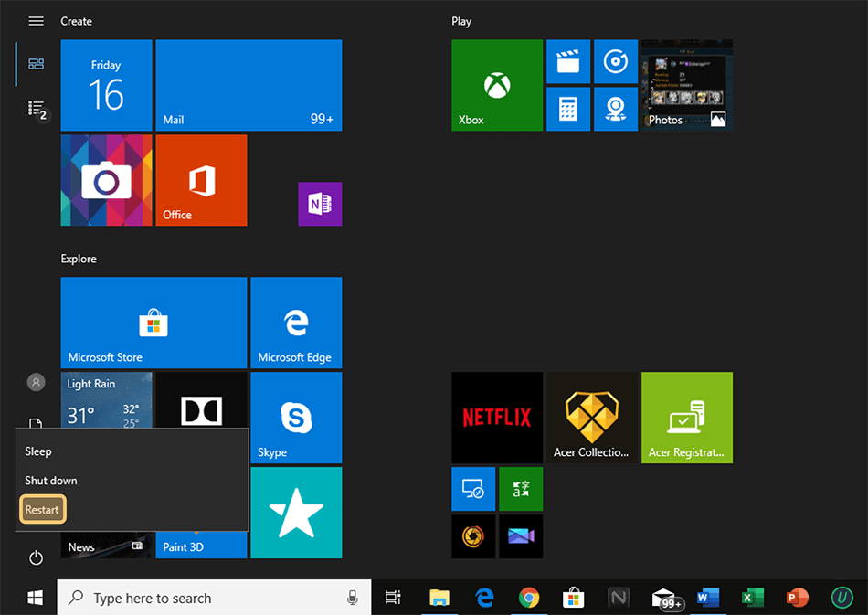The width and height of the screenshot is (868, 615).
Task: Open the green U app on taskbar
Action: 842,598
